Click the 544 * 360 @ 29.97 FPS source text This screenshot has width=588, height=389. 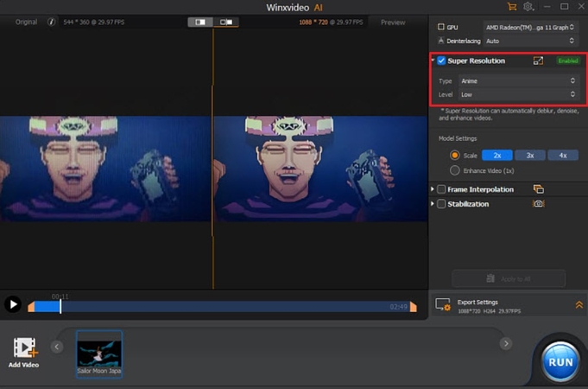pyautogui.click(x=94, y=22)
